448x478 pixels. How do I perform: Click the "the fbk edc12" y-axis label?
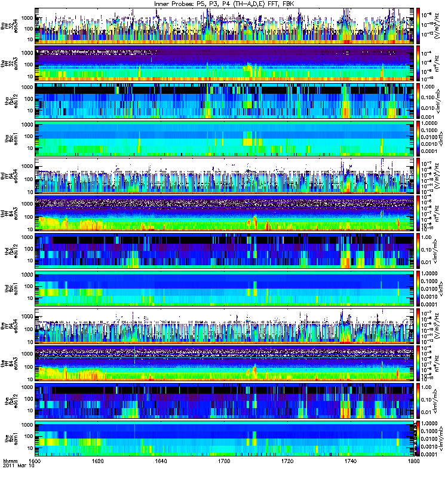12,401
